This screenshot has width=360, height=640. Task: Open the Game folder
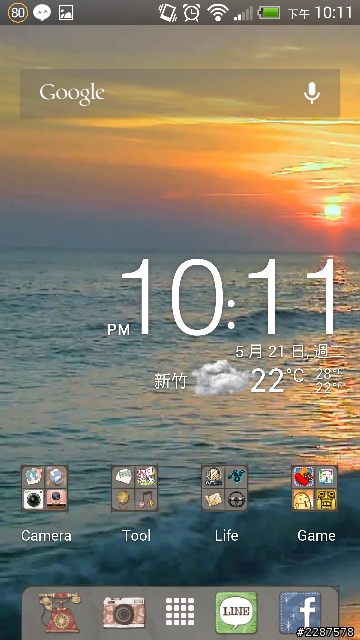[315, 489]
